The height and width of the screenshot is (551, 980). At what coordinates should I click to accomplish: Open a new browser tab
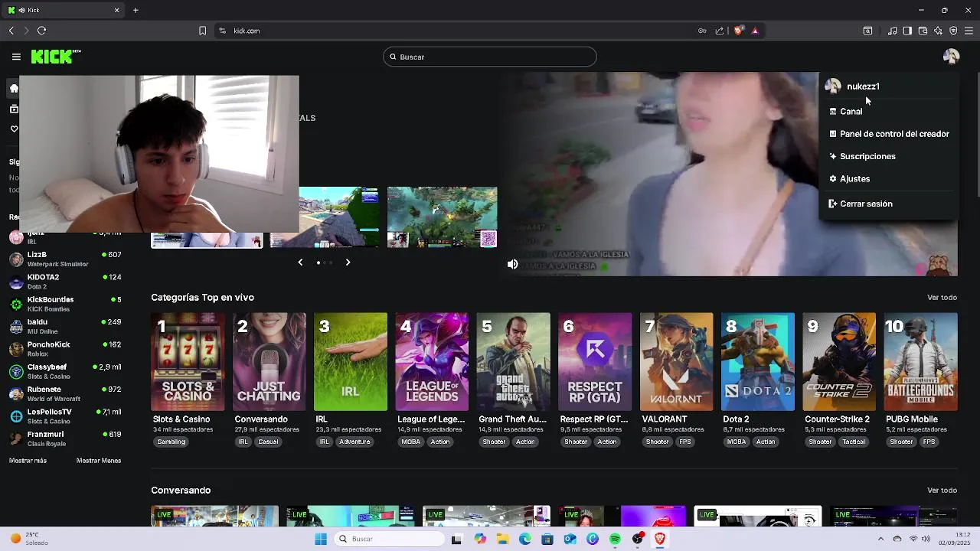click(136, 10)
